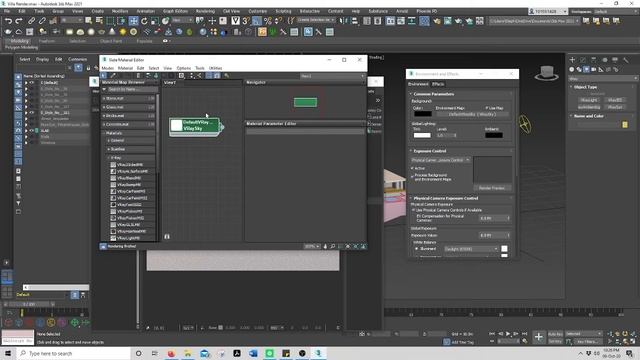Switch to the Effects tab

438,84
